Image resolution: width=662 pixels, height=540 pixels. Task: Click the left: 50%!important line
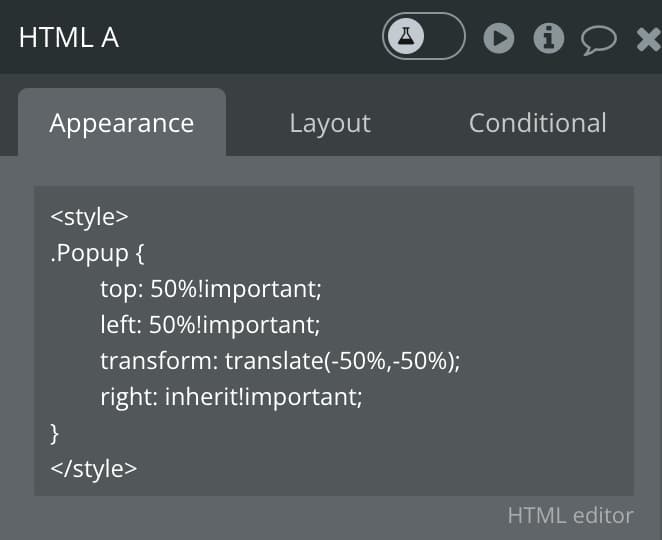210,325
